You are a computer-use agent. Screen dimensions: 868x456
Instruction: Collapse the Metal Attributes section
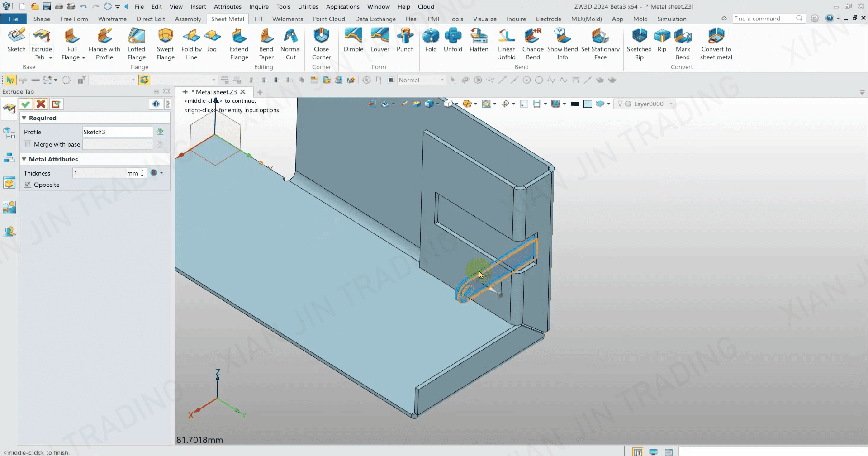click(x=24, y=159)
